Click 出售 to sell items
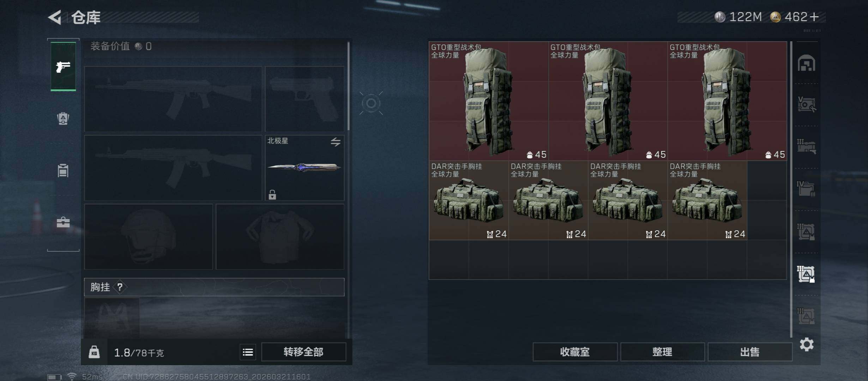The image size is (868, 381). [750, 352]
